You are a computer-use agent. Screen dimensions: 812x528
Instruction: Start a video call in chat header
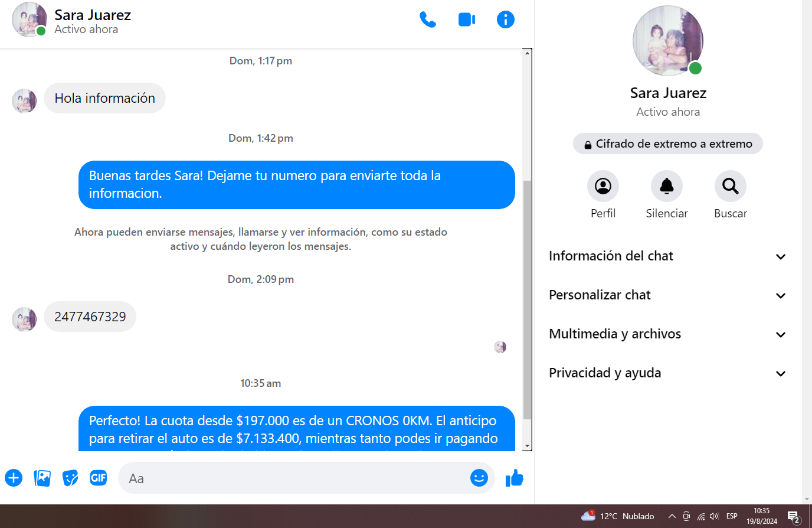(467, 19)
